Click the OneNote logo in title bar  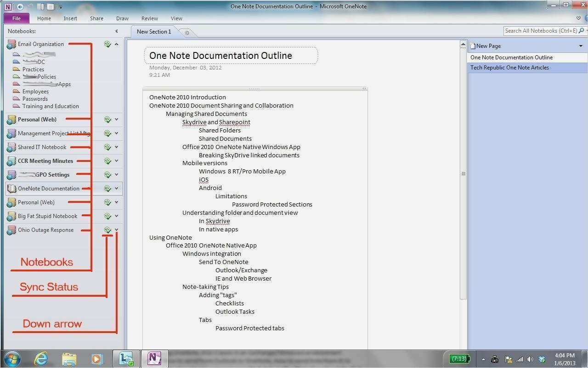(8, 7)
